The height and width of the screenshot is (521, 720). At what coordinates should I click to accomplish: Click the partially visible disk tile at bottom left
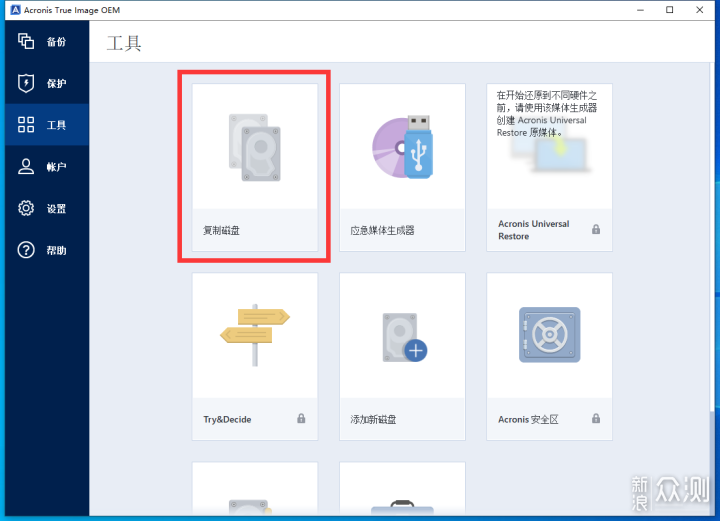[x=255, y=488]
